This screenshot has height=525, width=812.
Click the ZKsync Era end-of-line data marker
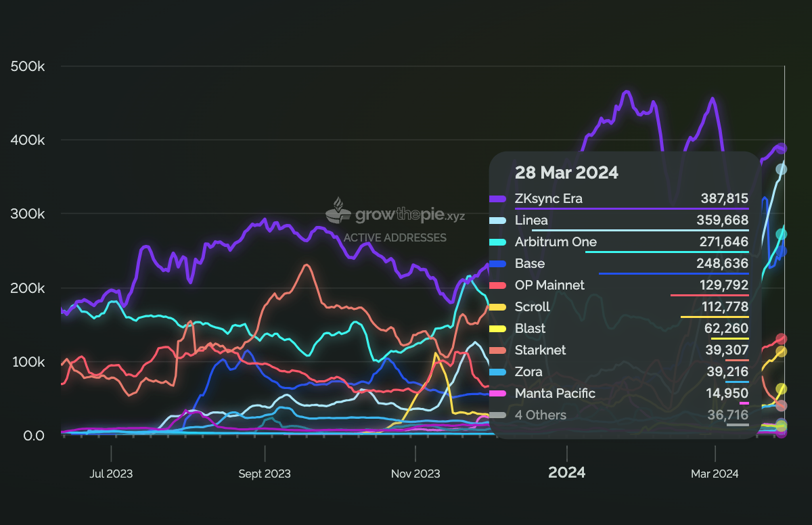tap(781, 148)
